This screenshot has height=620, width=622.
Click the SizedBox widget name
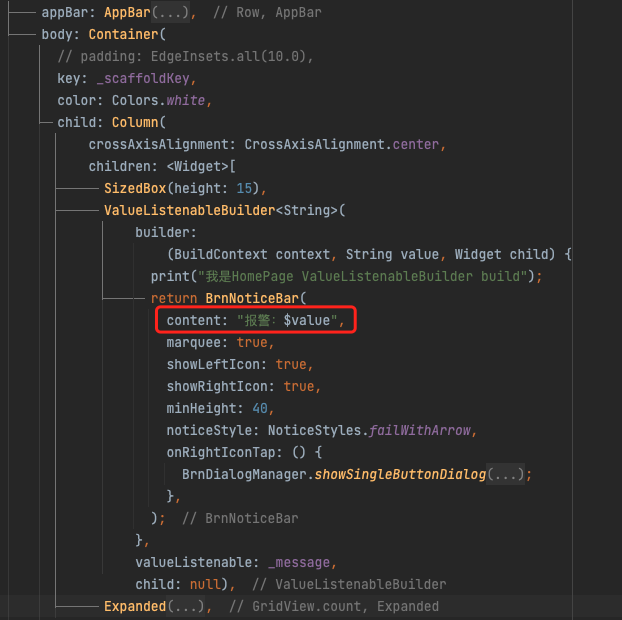point(135,188)
